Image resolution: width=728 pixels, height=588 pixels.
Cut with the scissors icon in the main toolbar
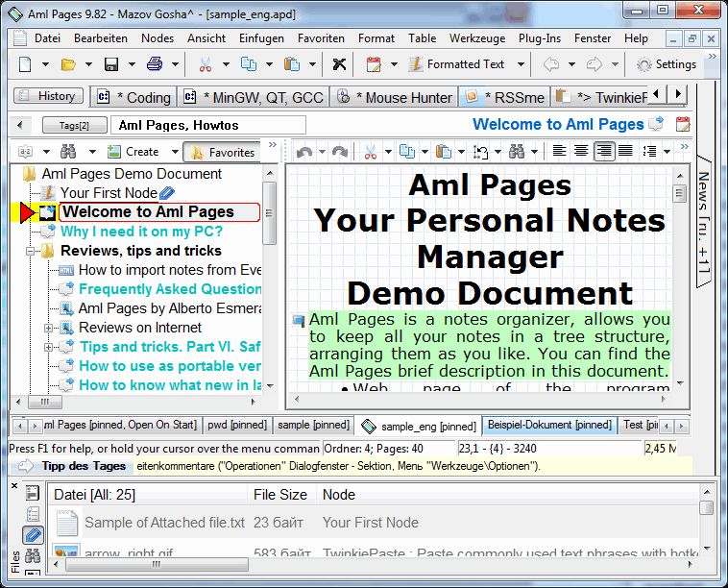(206, 64)
